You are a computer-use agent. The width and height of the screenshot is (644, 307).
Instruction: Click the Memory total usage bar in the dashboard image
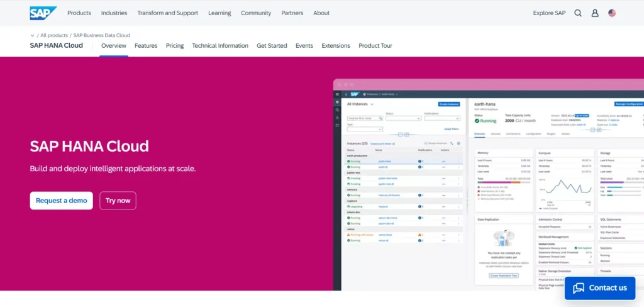(504, 182)
